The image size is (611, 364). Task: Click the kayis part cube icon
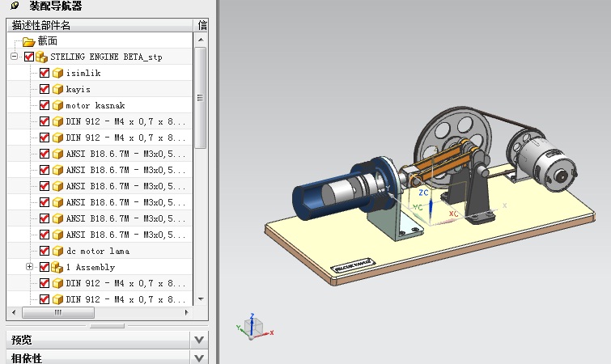pyautogui.click(x=57, y=90)
